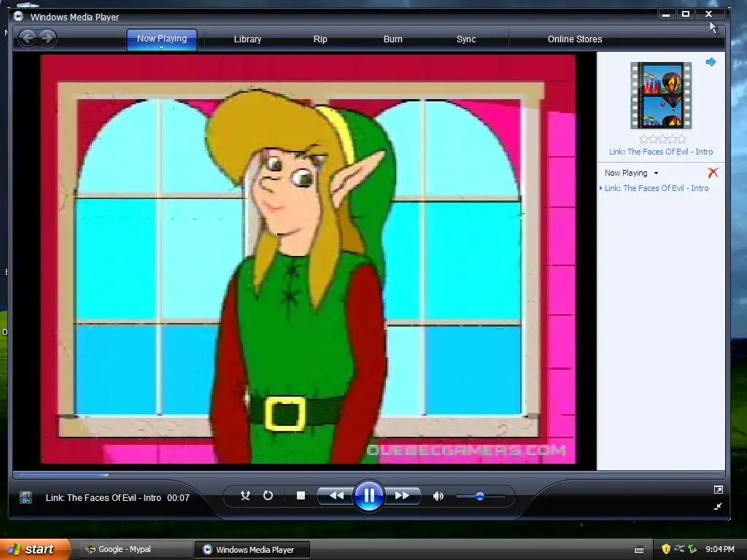Open the Rip tab
The height and width of the screenshot is (560, 747).
(320, 39)
